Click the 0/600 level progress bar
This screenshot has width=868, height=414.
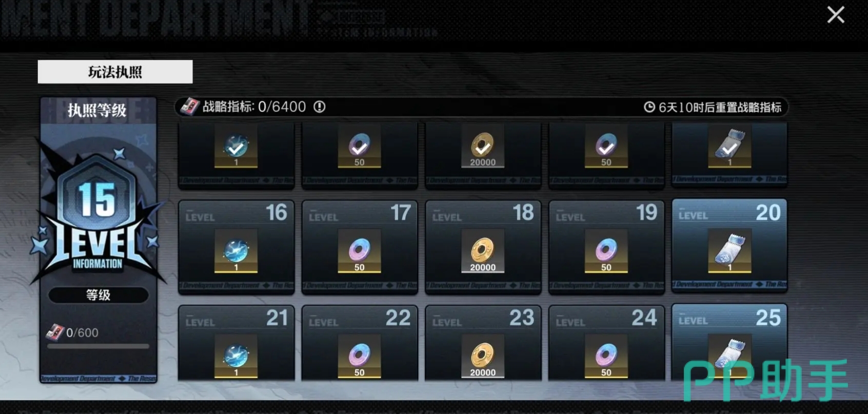coord(98,346)
